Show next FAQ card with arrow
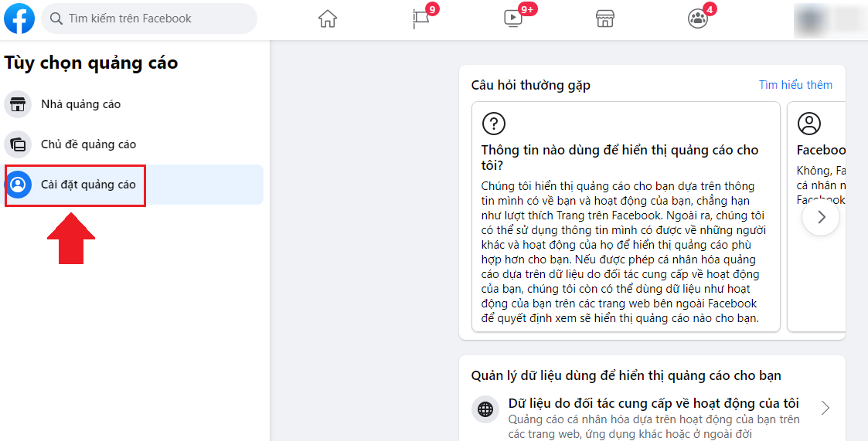 [x=821, y=217]
